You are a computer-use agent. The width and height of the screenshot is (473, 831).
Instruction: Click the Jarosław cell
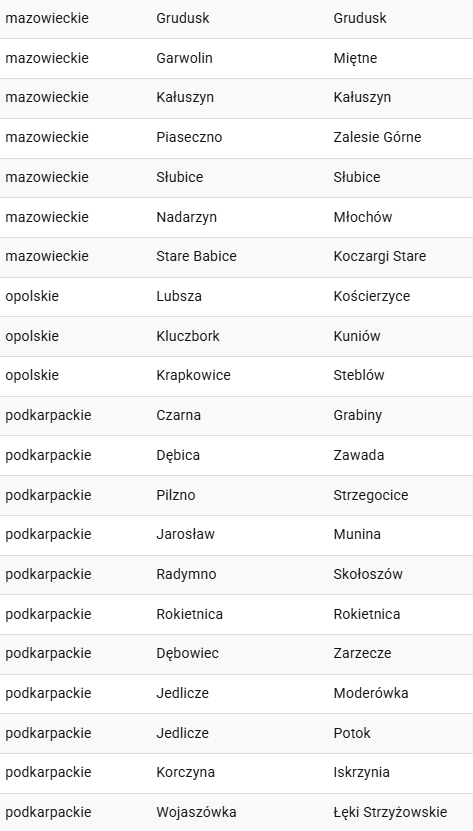tap(185, 535)
